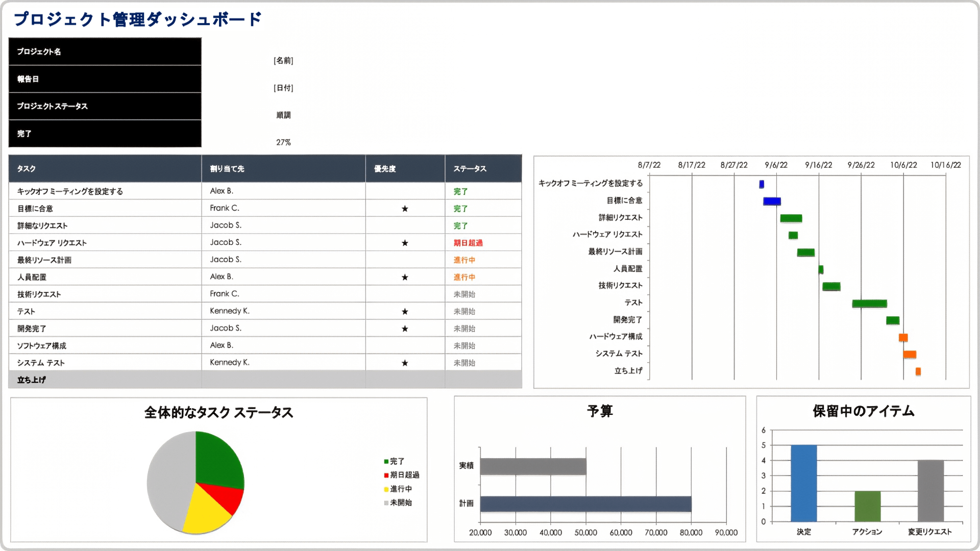980x551 pixels.
Task: Click the ステータス column header
Action: coord(483,169)
